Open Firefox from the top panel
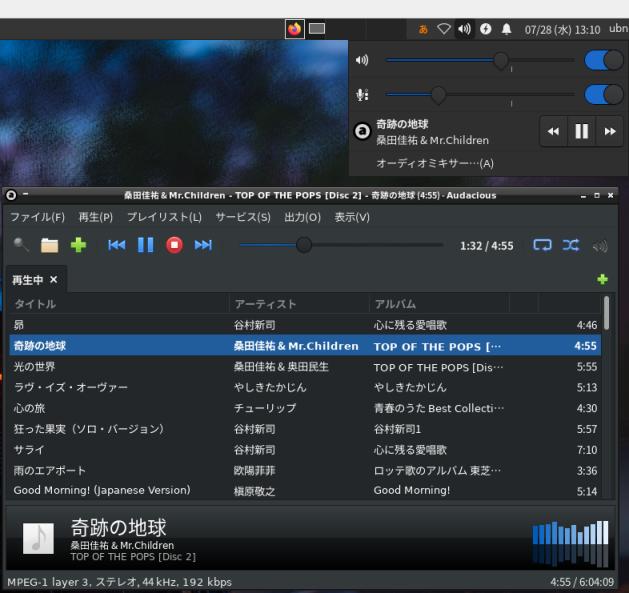This screenshot has width=629, height=593. tap(294, 29)
